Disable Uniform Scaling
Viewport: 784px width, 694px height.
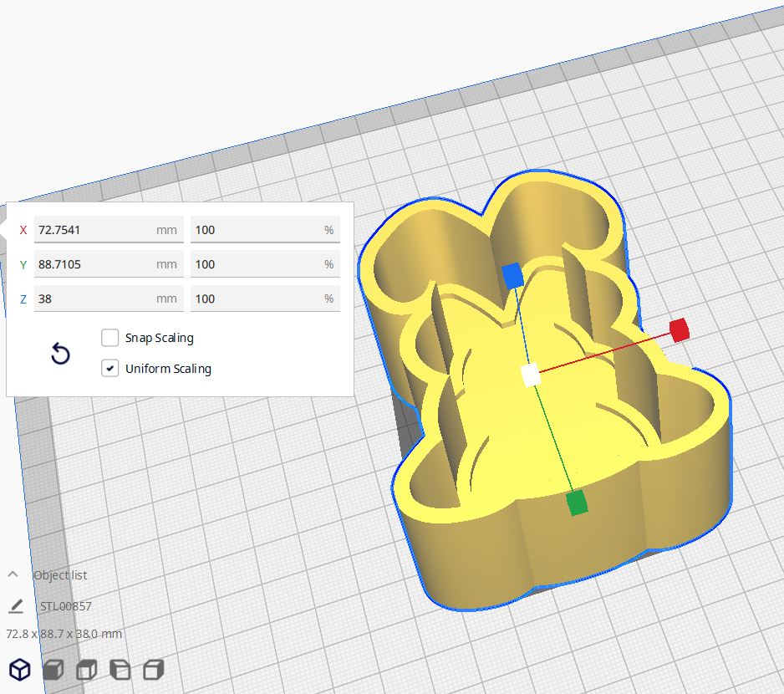[x=109, y=368]
